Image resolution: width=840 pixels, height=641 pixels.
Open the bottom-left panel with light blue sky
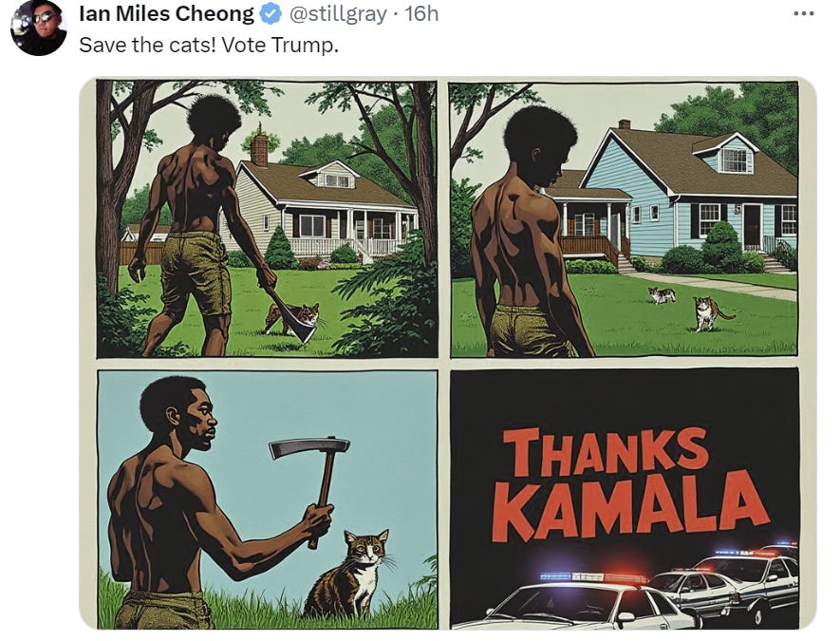pos(268,499)
